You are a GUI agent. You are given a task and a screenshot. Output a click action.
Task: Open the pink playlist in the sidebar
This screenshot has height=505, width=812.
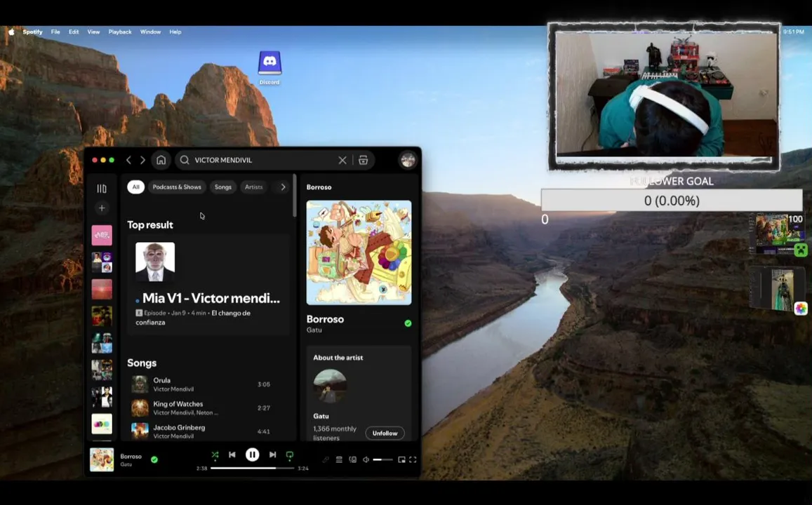click(102, 236)
